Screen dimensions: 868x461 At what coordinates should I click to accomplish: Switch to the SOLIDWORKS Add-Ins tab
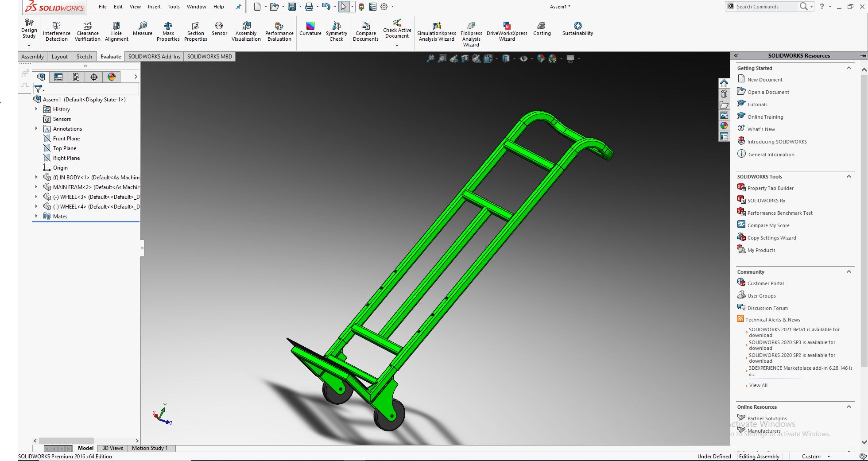tap(154, 57)
